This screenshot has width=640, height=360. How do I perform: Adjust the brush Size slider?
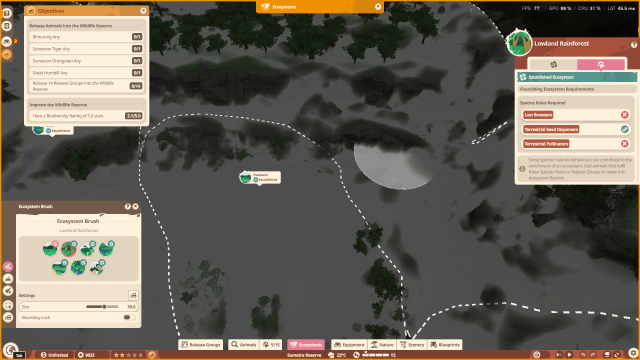point(102,307)
